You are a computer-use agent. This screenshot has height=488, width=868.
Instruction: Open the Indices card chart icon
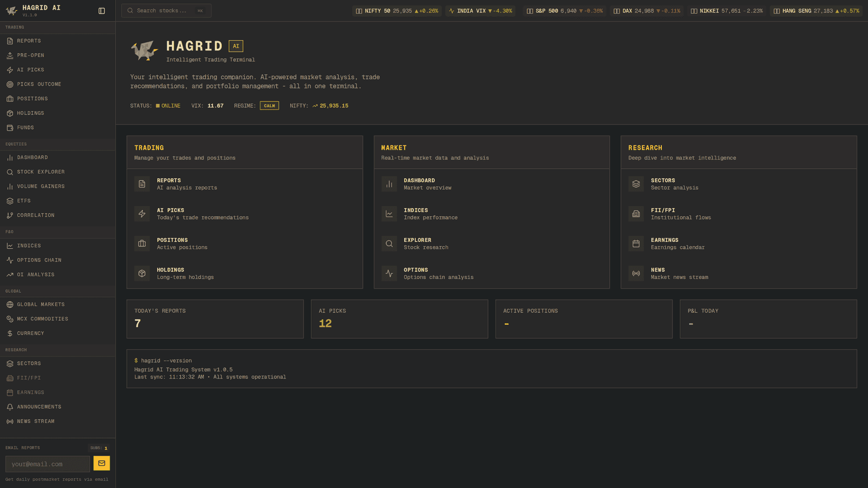[389, 214]
